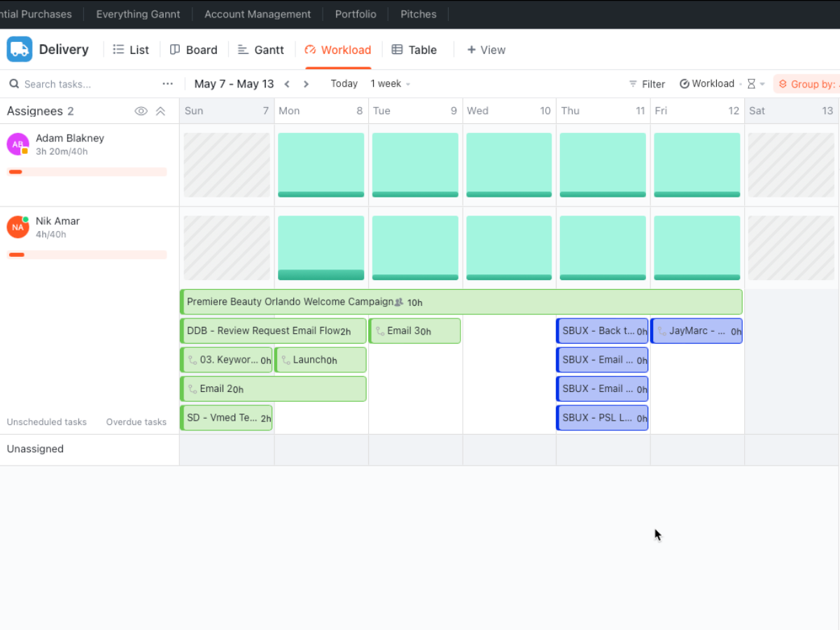Toggle the eye icon next to Assignees
The height and width of the screenshot is (630, 840).
click(141, 111)
